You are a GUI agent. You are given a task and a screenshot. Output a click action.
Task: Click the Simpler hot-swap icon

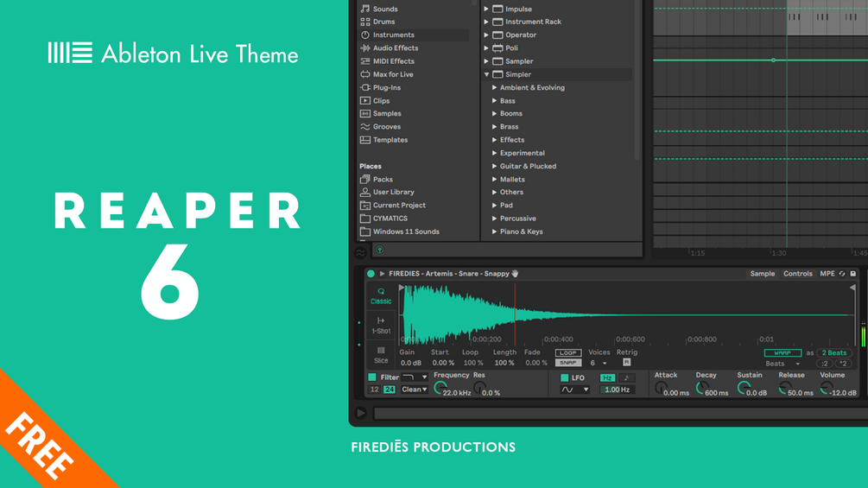tap(842, 274)
